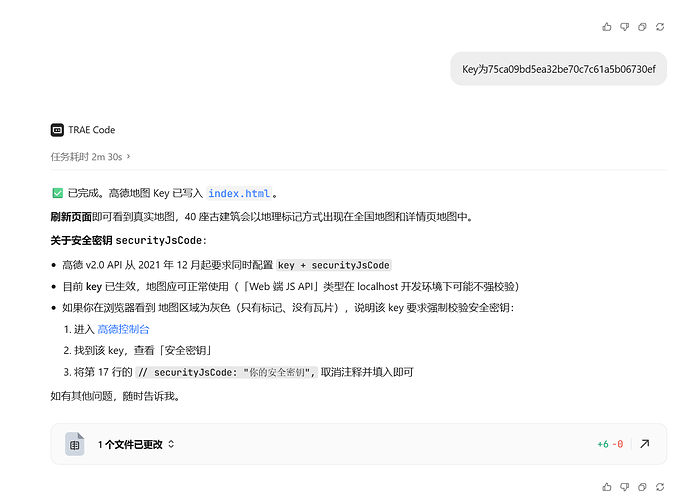
Task: Click the TRAE Code name label
Action: coord(92,130)
